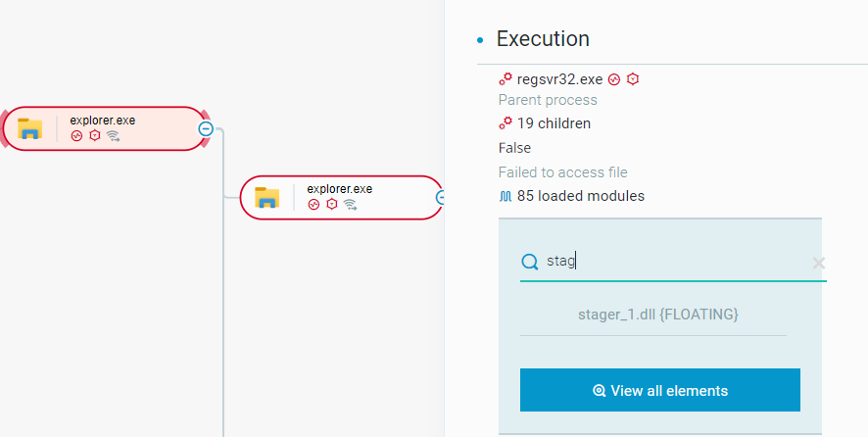The height and width of the screenshot is (437, 868).
Task: Click the second explorer.exe folder icon
Action: click(266, 197)
